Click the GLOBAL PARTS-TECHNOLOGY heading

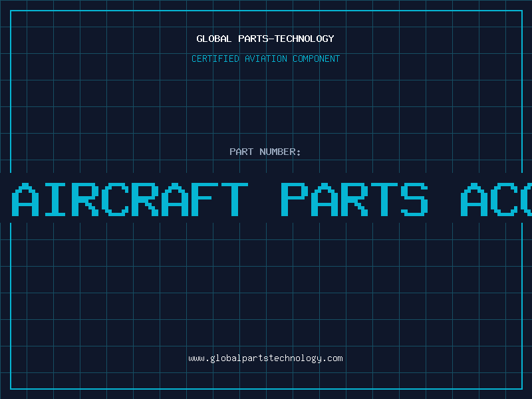[x=265, y=39]
